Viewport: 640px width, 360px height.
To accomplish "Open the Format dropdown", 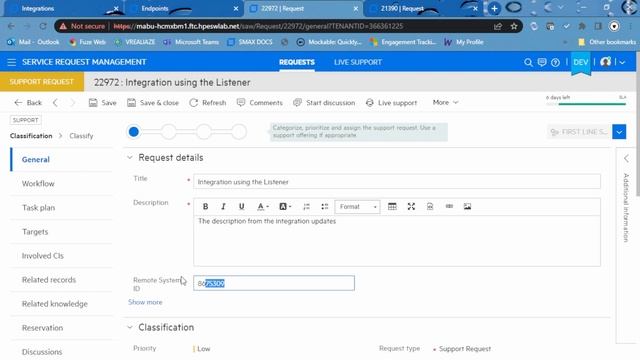I will (x=358, y=207).
